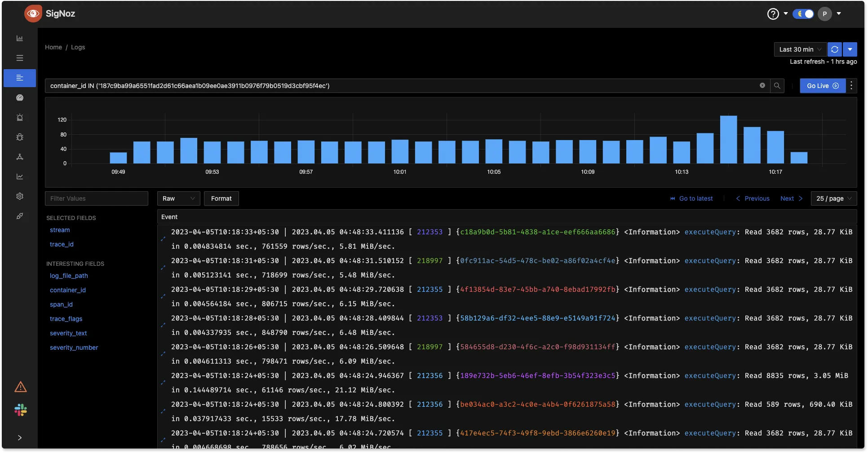Open the Logs page in sidebar
The height and width of the screenshot is (453, 868).
pyautogui.click(x=20, y=78)
